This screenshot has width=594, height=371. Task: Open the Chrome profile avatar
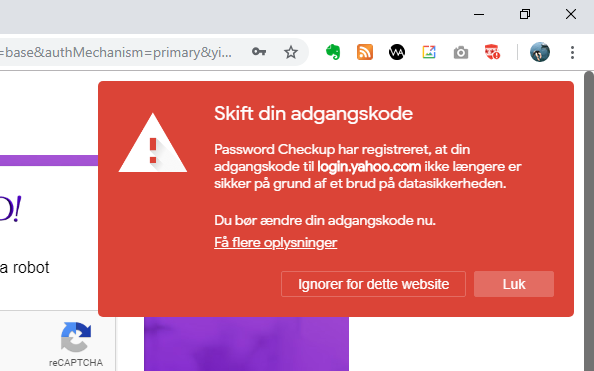[540, 52]
